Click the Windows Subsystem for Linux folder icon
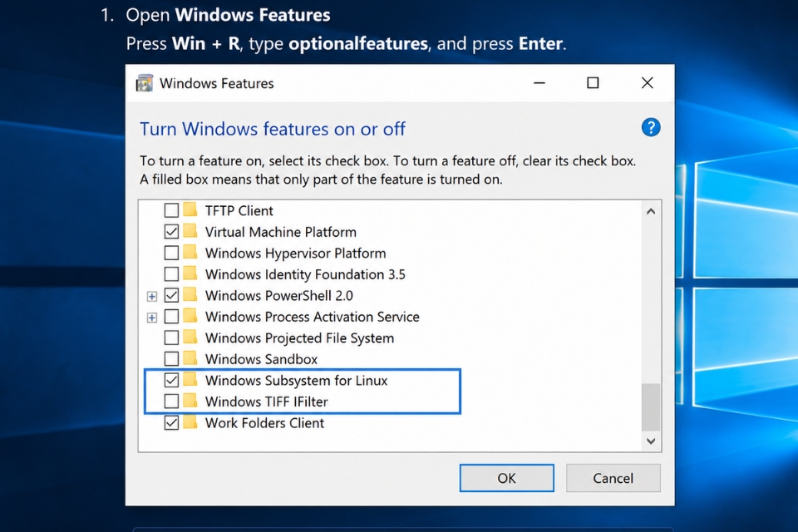The image size is (798, 532). (x=190, y=379)
